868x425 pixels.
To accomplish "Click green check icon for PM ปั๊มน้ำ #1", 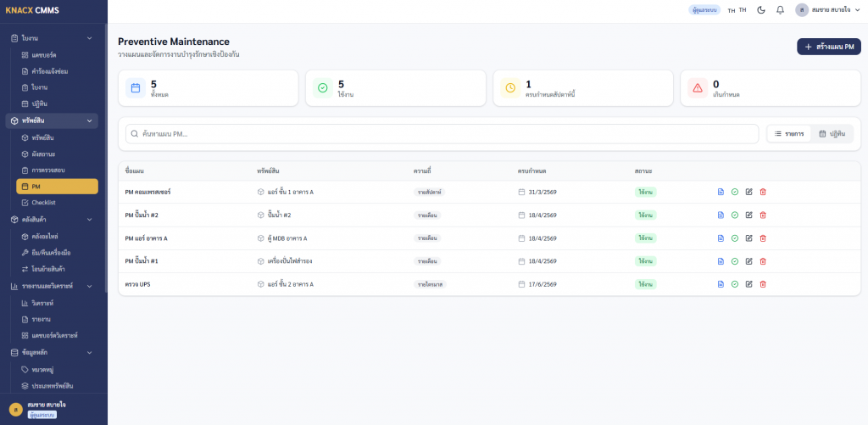I will click(x=735, y=261).
